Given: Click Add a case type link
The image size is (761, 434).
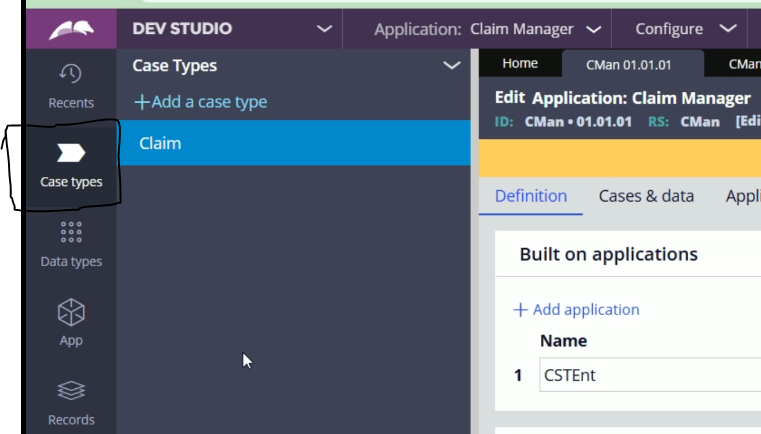Looking at the screenshot, I should tap(200, 102).
